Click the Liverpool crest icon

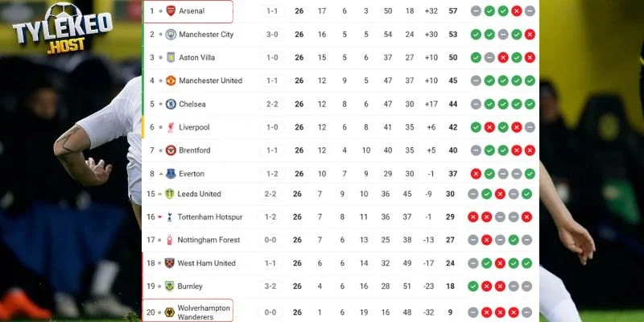click(171, 127)
